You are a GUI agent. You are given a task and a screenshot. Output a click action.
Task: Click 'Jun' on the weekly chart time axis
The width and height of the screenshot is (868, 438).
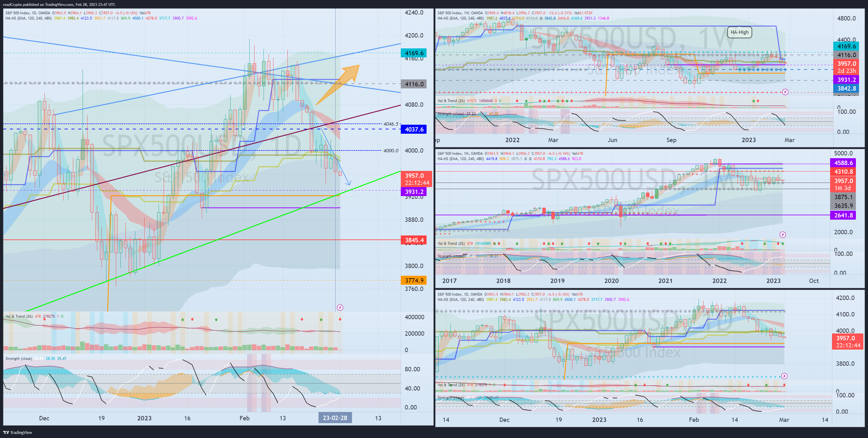coord(612,140)
